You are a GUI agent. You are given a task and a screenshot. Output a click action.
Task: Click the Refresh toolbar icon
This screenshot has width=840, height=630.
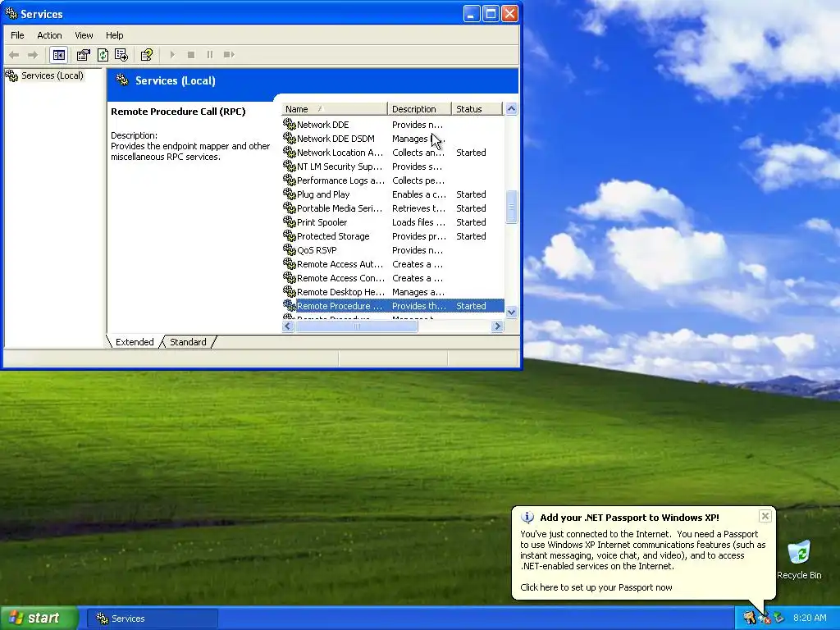(x=103, y=55)
